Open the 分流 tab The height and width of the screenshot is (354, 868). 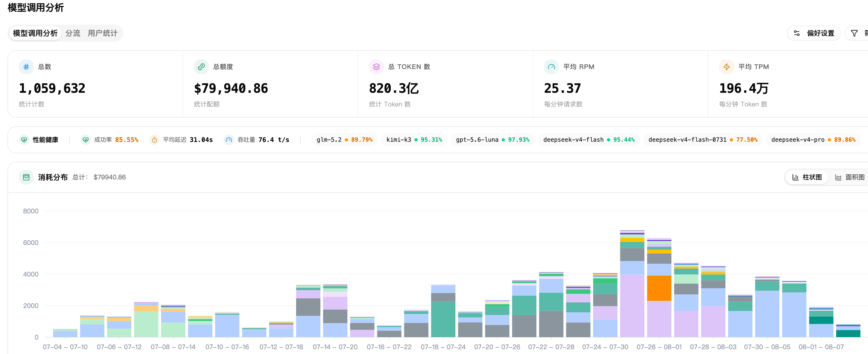click(x=73, y=33)
